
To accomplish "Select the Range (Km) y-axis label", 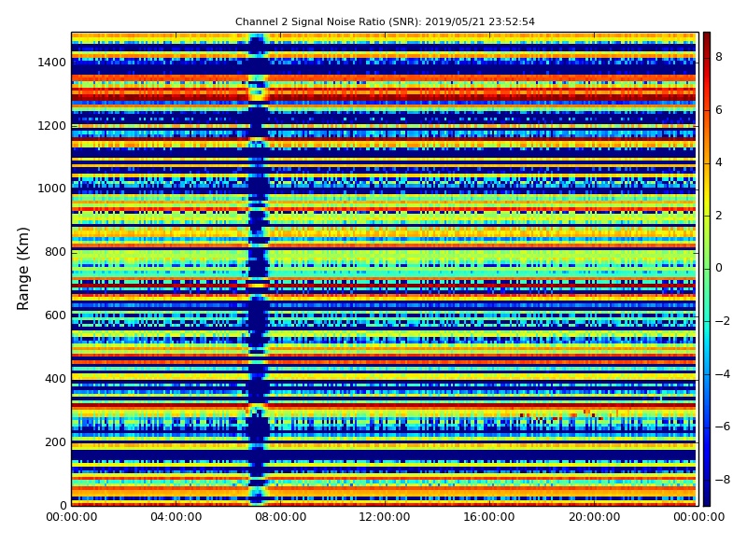I will click(x=22, y=269).
